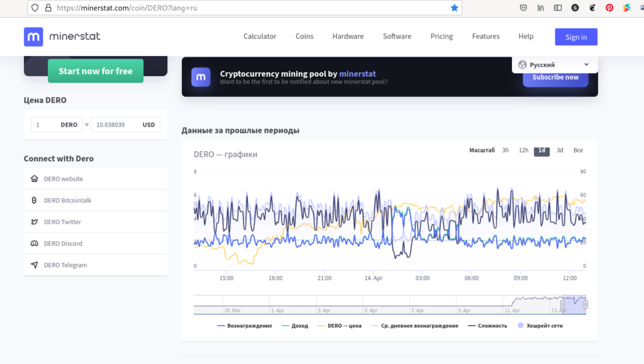The image size is (644, 364).
Task: Select the 1d chart scale
Action: coord(541,151)
